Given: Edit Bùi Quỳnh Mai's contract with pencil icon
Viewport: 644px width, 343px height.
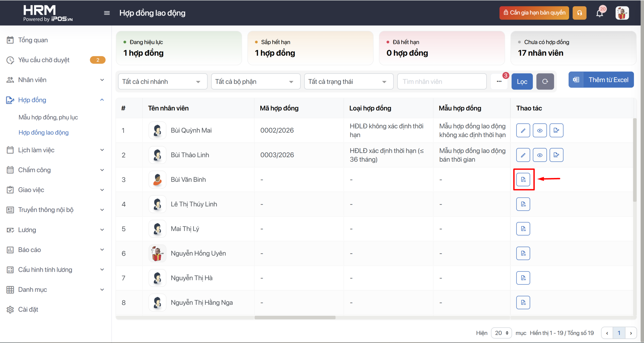Looking at the screenshot, I should 523,130.
